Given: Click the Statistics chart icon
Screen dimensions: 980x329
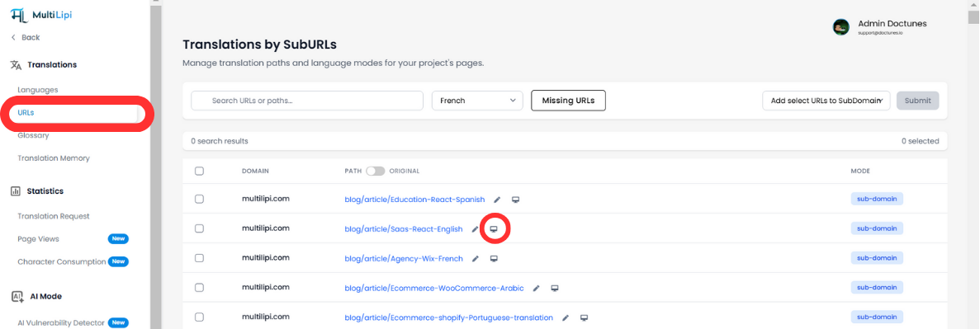Looking at the screenshot, I should coord(16,191).
